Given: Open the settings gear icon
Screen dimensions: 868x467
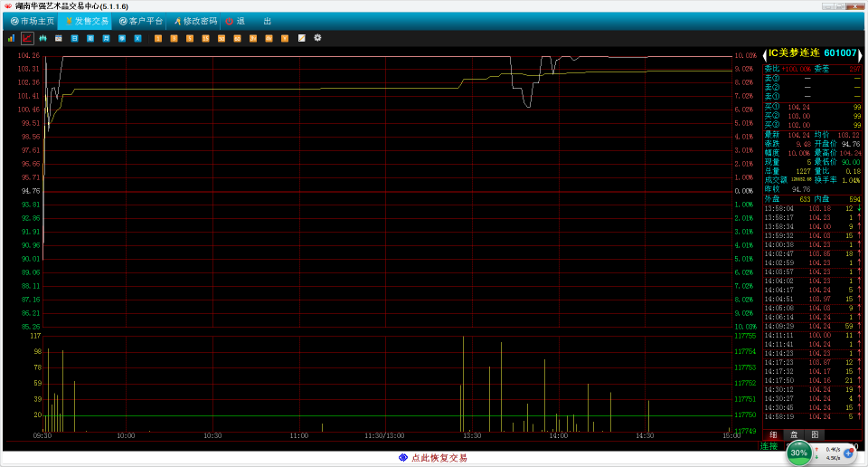Looking at the screenshot, I should [317, 38].
